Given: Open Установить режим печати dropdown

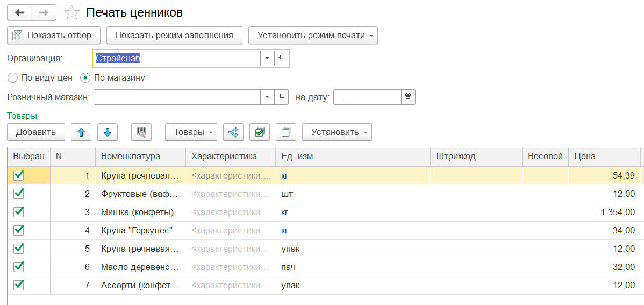Looking at the screenshot, I should click(x=313, y=35).
